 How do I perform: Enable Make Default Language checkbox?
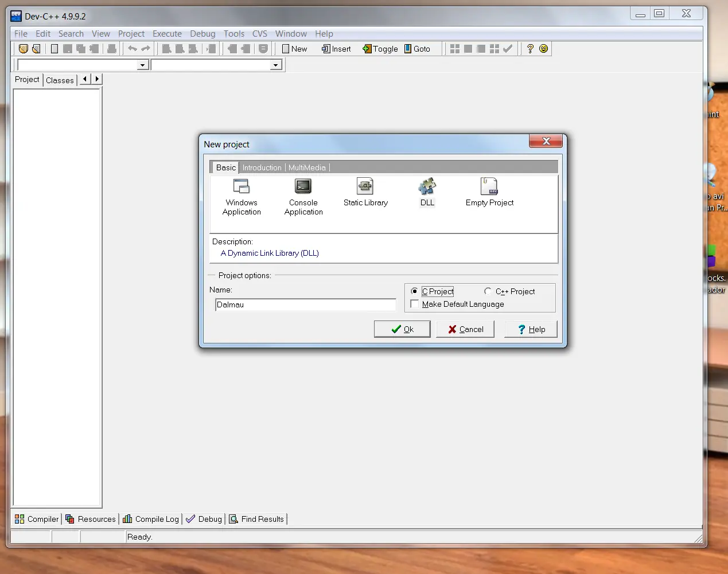point(415,304)
